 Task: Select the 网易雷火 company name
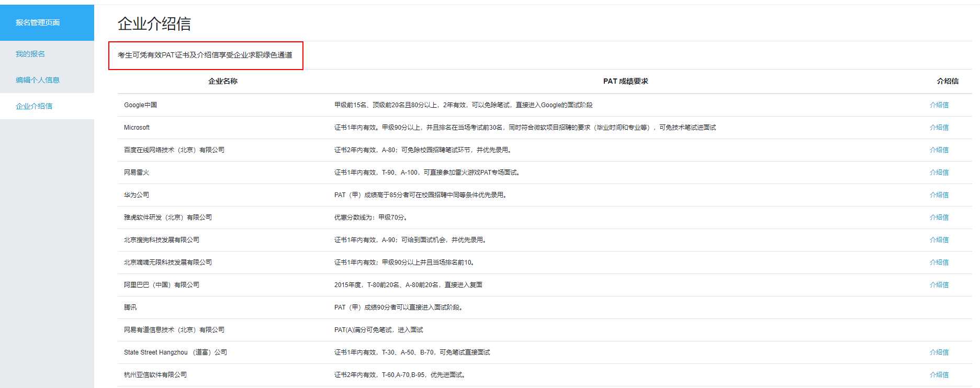click(x=137, y=173)
